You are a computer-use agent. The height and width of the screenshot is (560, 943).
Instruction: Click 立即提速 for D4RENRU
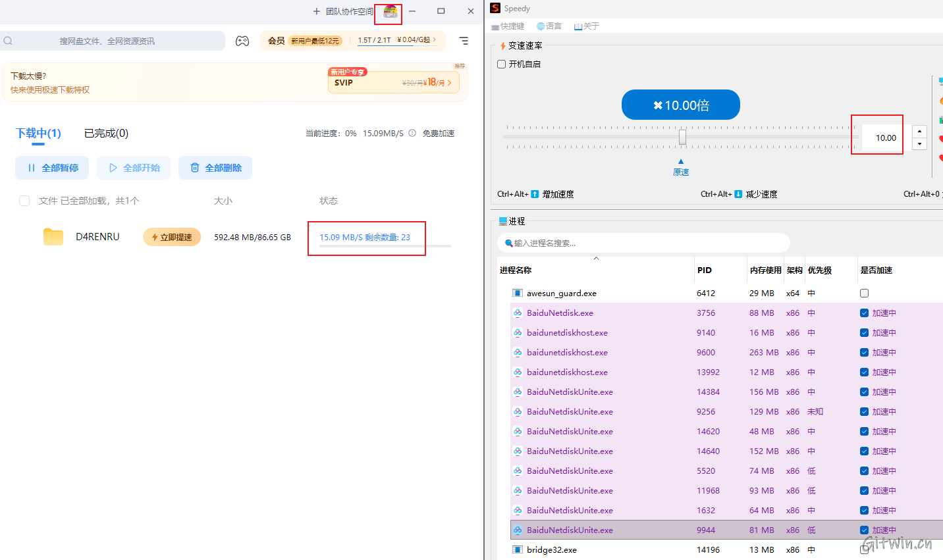[172, 237]
